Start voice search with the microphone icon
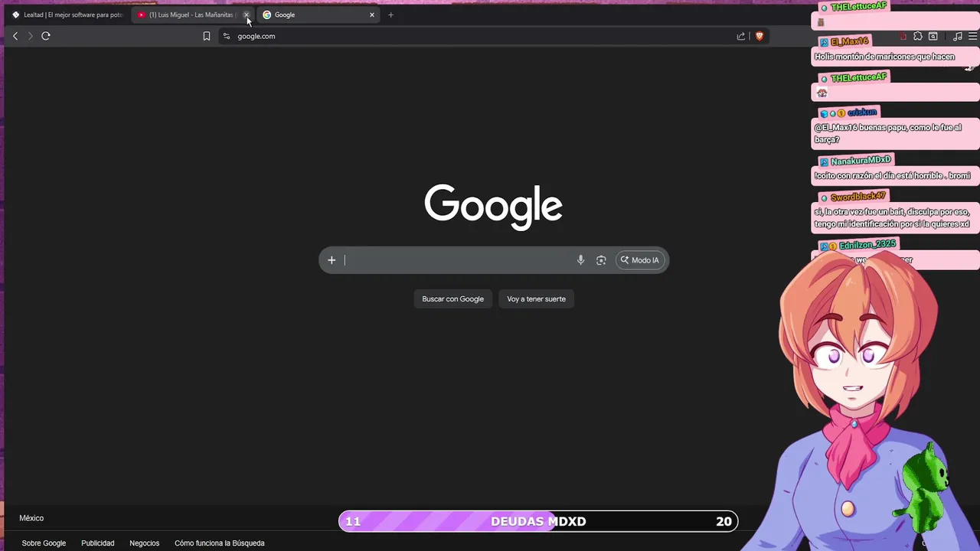The image size is (980, 551). [x=580, y=260]
